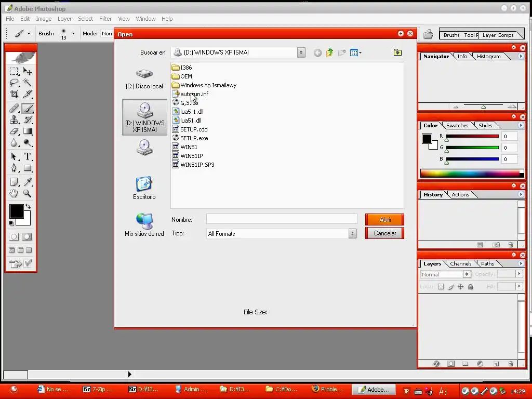Open the Brush preset picker arrow
Image resolution: width=532 pixels, height=399 pixels.
tap(73, 34)
